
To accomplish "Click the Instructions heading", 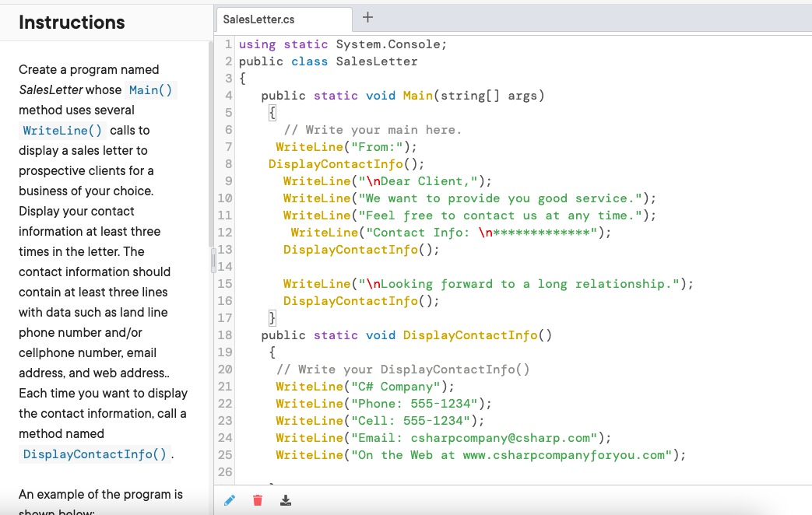I will coord(72,22).
